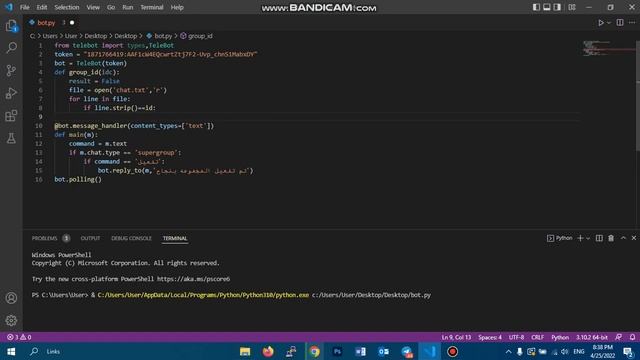This screenshot has width=640, height=360.
Task: Open the Edit menu
Action: click(x=42, y=7)
